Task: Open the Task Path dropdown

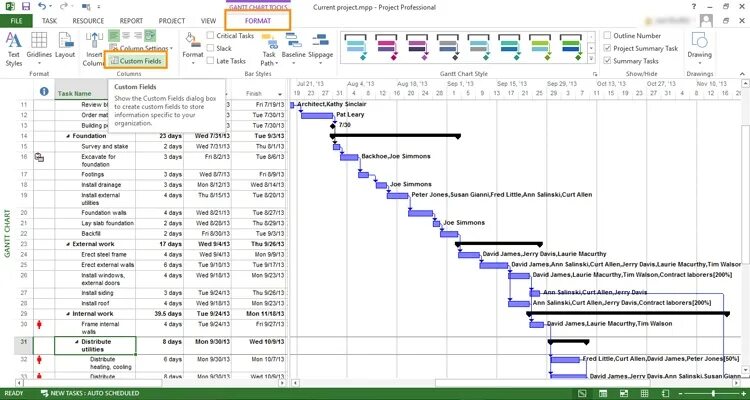Action: 269,50
